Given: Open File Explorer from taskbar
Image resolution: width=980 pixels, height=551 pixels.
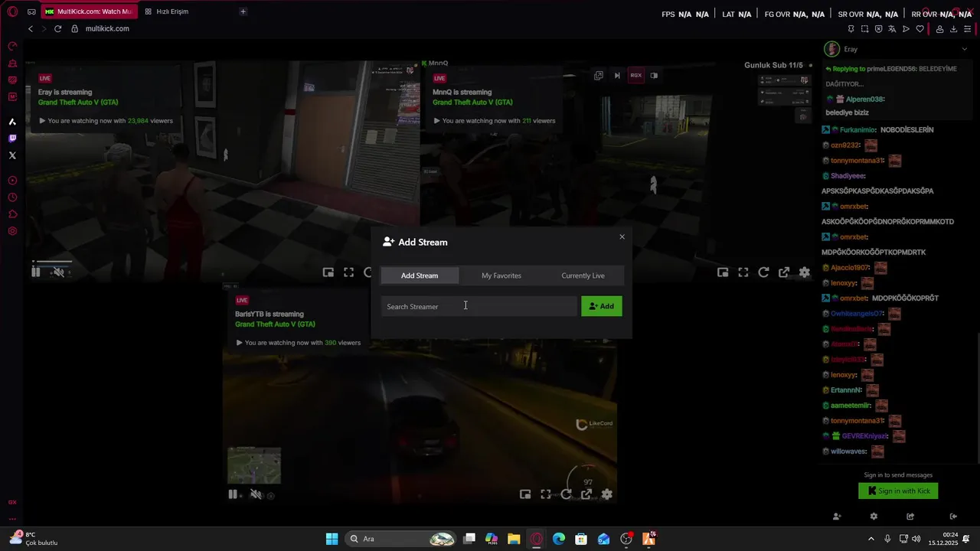Looking at the screenshot, I should coord(514,539).
